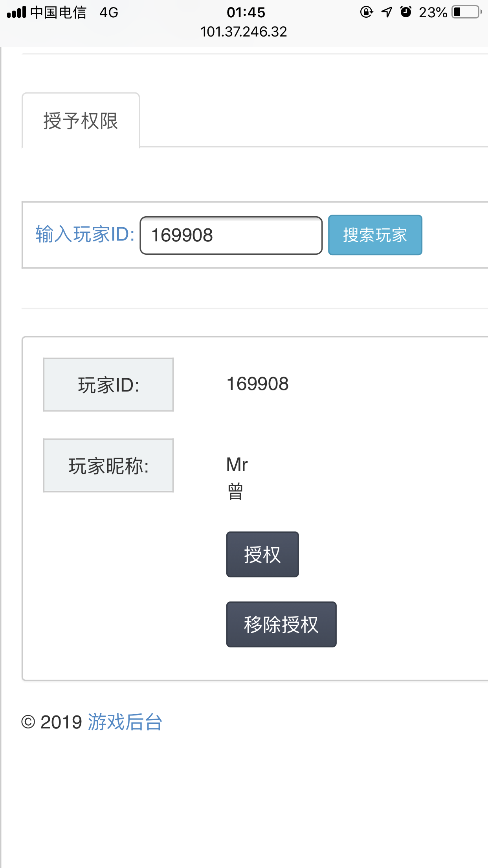The height and width of the screenshot is (868, 488).
Task: Tap the 01:45 clock in status bar
Action: pyautogui.click(x=246, y=13)
